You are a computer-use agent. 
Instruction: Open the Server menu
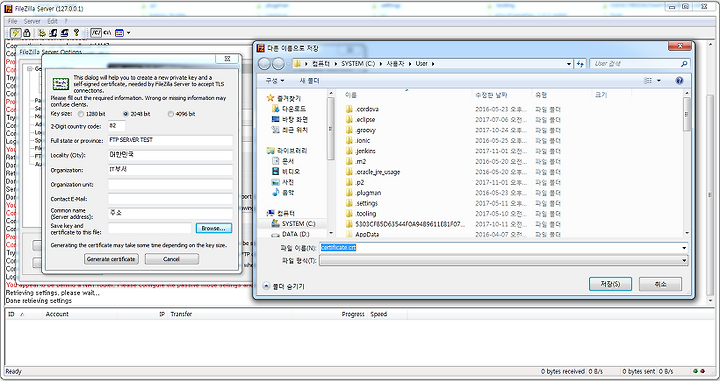tap(32, 21)
